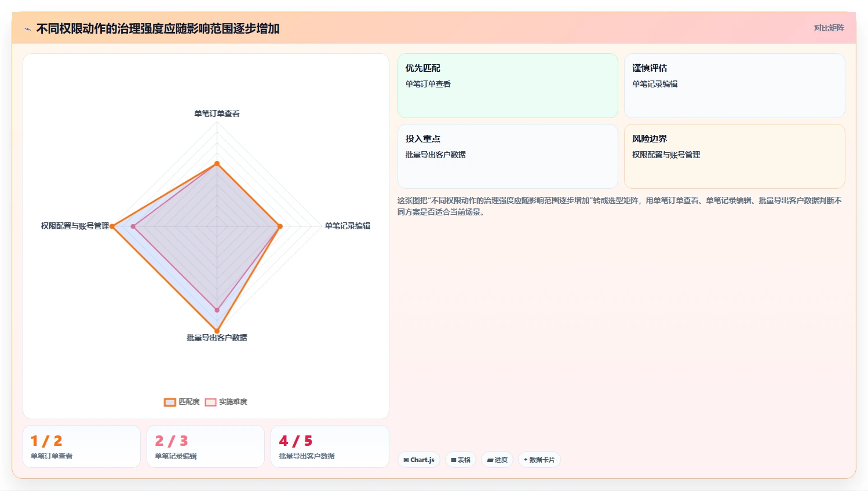This screenshot has height=491, width=868.
Task: Open the 风险边界 card
Action: (x=734, y=156)
